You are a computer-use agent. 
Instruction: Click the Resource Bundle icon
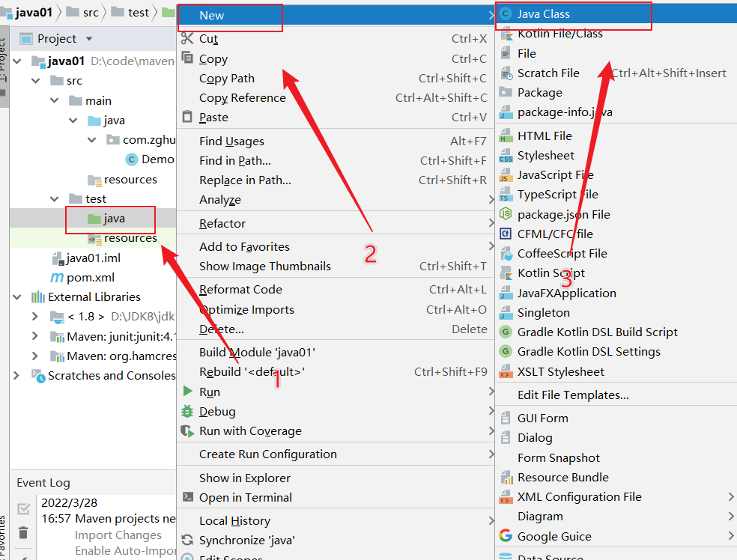(506, 478)
